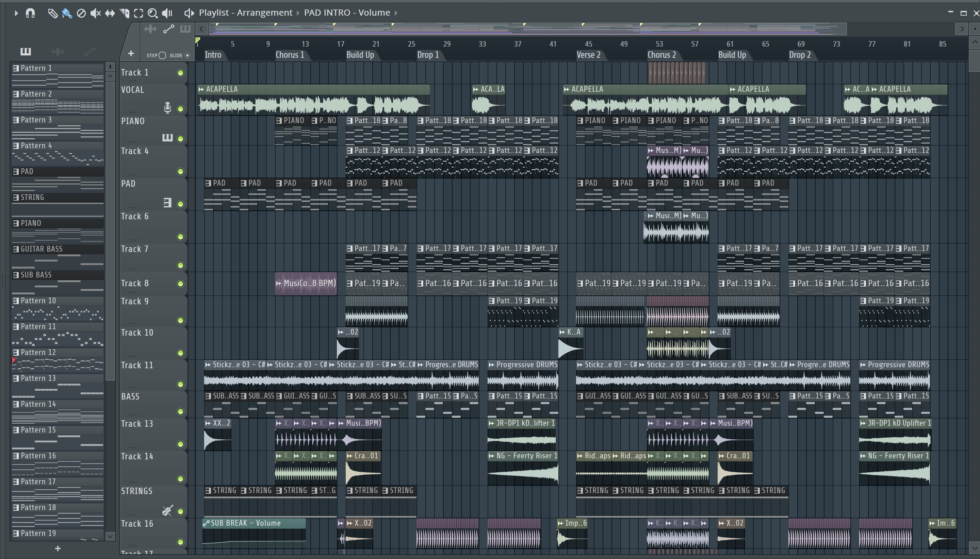The height and width of the screenshot is (559, 980).
Task: Select the Paint brush tool
Action: pyautogui.click(x=67, y=13)
